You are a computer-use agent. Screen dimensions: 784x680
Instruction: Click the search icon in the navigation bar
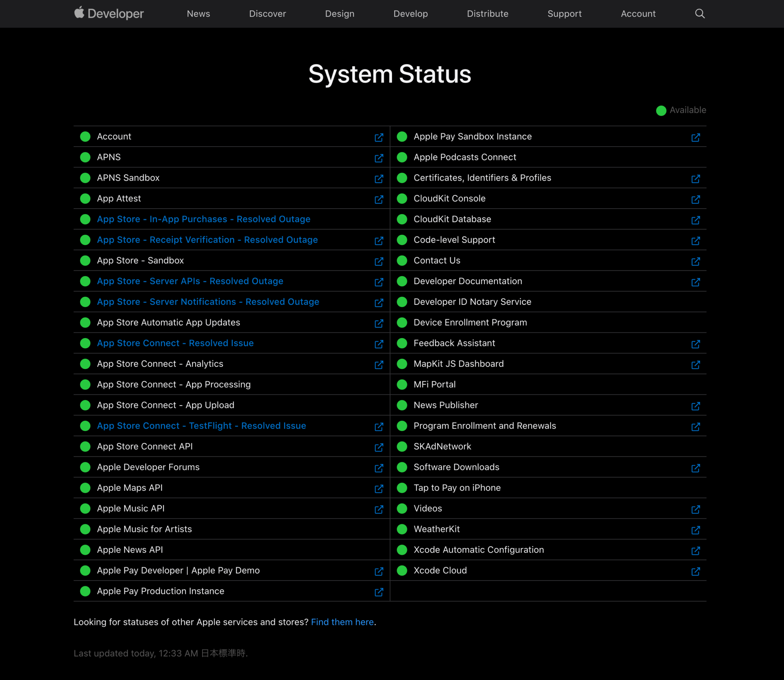click(700, 14)
